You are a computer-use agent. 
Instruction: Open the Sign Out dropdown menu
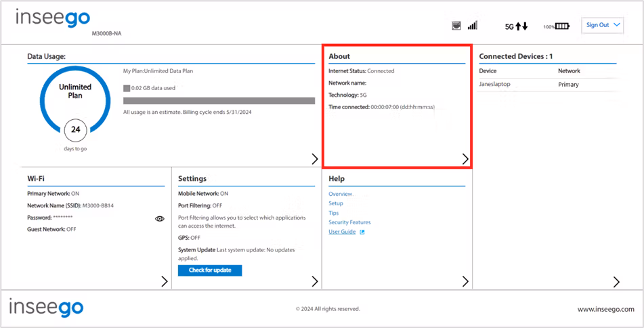(603, 25)
